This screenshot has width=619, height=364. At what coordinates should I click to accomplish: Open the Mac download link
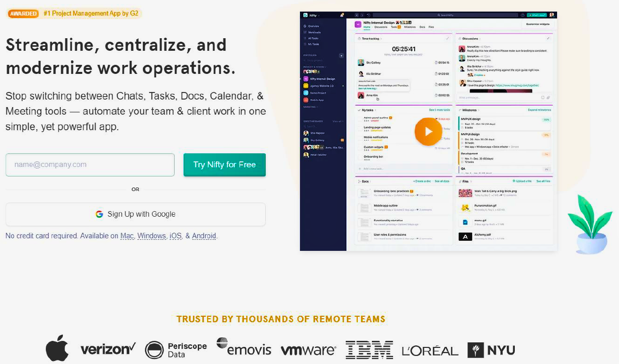click(127, 236)
